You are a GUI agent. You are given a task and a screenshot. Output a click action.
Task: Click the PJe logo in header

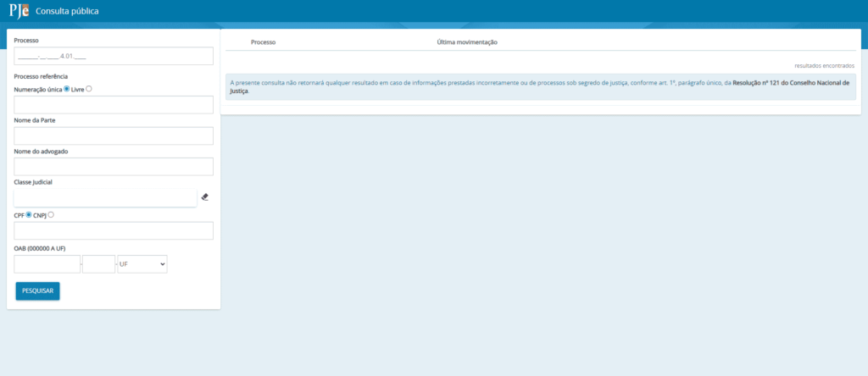(x=19, y=11)
